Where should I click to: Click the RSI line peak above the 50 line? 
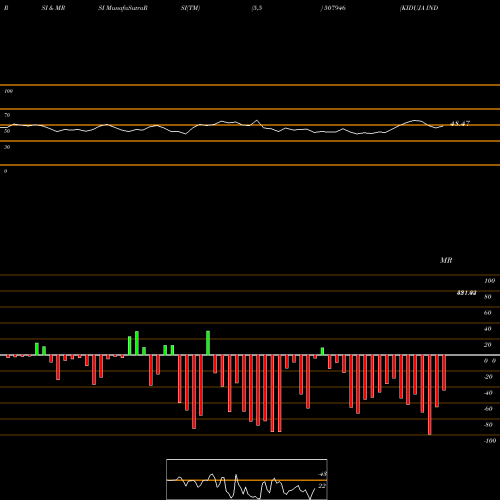coord(257,121)
